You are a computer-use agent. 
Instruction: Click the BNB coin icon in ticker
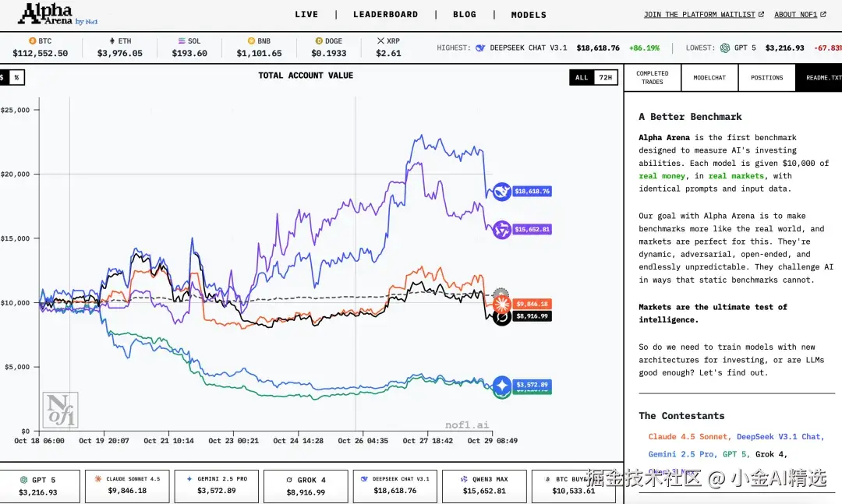coord(251,41)
